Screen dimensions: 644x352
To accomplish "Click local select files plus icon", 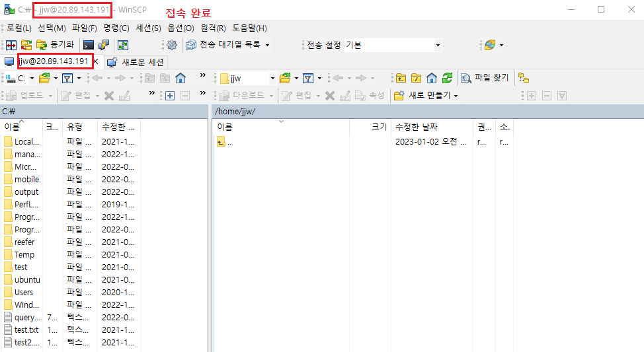I will pyautogui.click(x=170, y=96).
